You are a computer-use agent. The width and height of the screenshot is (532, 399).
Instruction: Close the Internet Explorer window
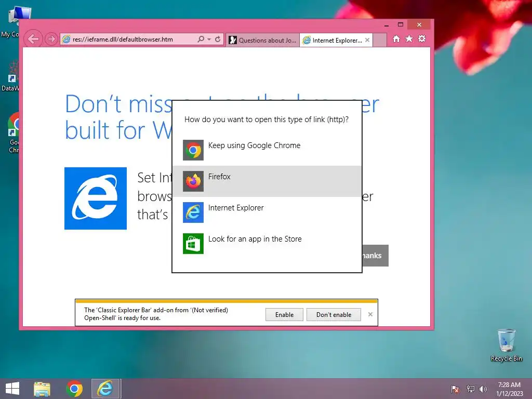point(419,25)
